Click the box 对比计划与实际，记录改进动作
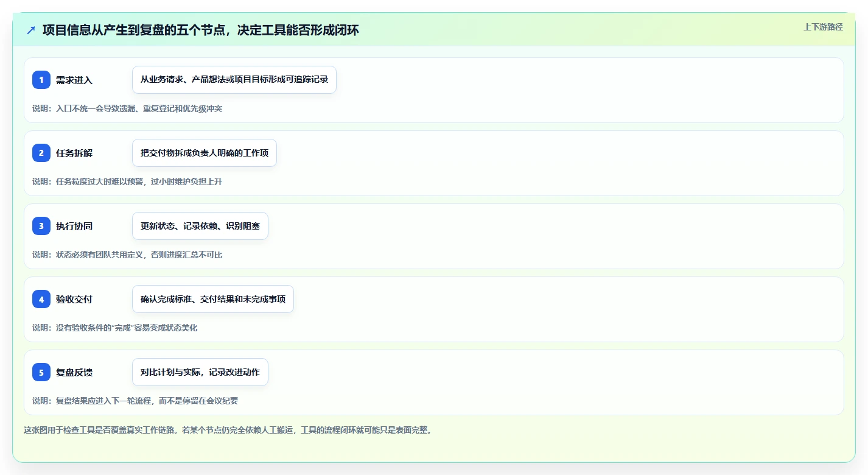The width and height of the screenshot is (868, 475). click(200, 372)
